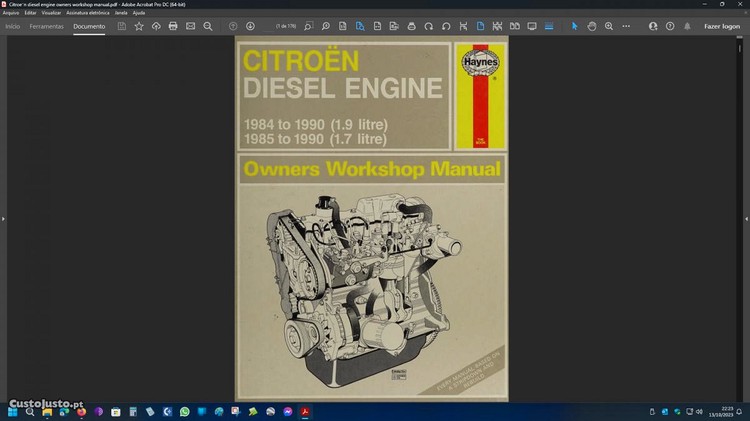Click the star bookmark icon

[x=139, y=26]
